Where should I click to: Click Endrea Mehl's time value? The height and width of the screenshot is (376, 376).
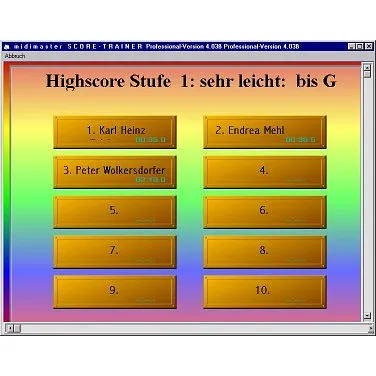coord(301,140)
